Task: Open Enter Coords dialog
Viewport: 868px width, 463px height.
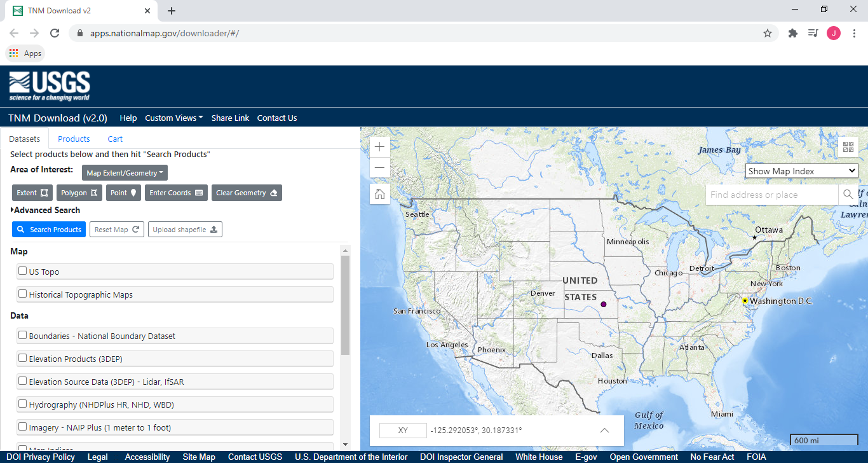Action: pos(176,193)
